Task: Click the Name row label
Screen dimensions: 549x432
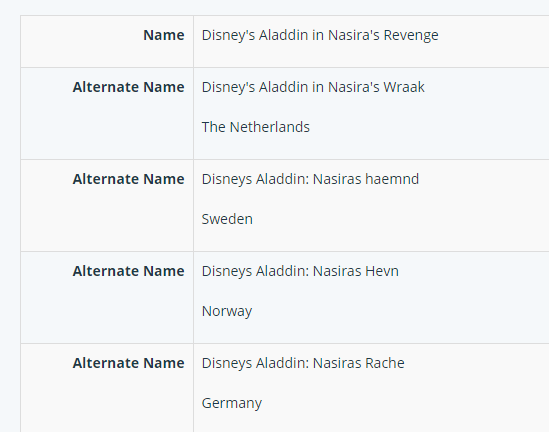Action: pyautogui.click(x=164, y=35)
